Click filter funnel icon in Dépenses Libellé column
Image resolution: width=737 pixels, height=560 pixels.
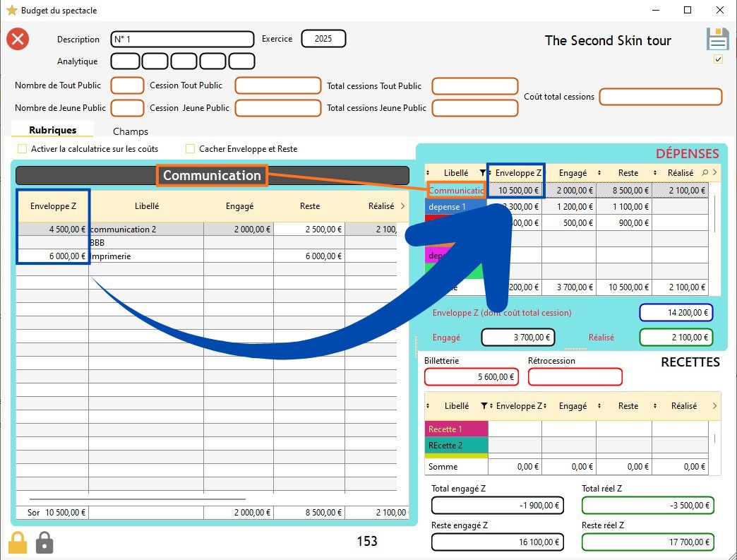(x=483, y=172)
